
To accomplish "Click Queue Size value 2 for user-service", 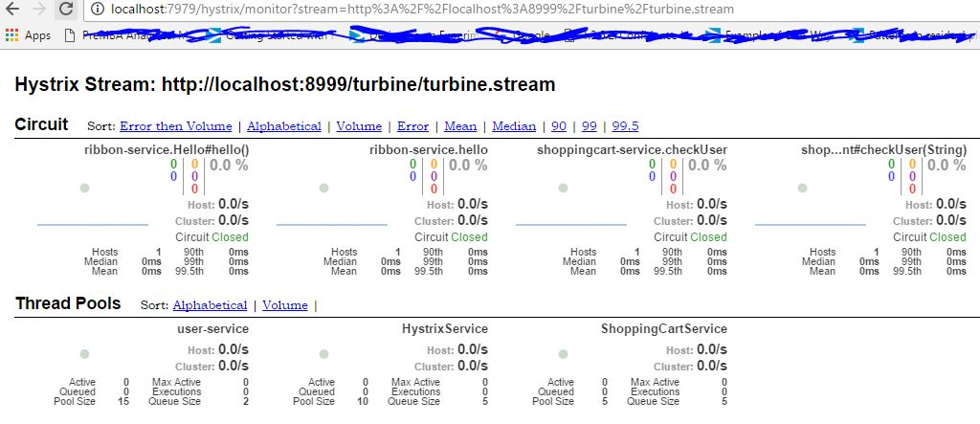I will [x=246, y=401].
